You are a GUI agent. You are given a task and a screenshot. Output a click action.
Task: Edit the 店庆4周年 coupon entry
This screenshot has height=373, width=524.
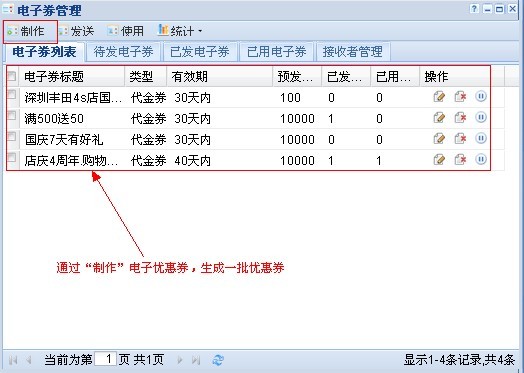pyautogui.click(x=439, y=159)
